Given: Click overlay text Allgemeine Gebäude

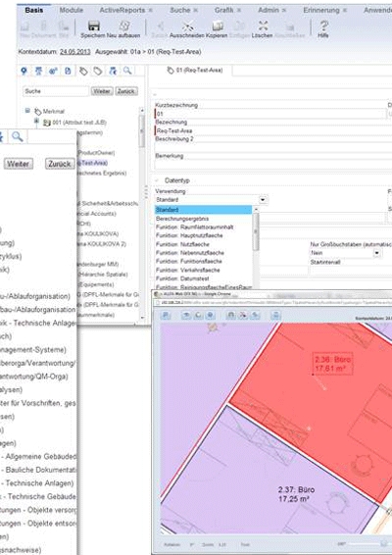Looking at the screenshot, I should tap(40, 457).
